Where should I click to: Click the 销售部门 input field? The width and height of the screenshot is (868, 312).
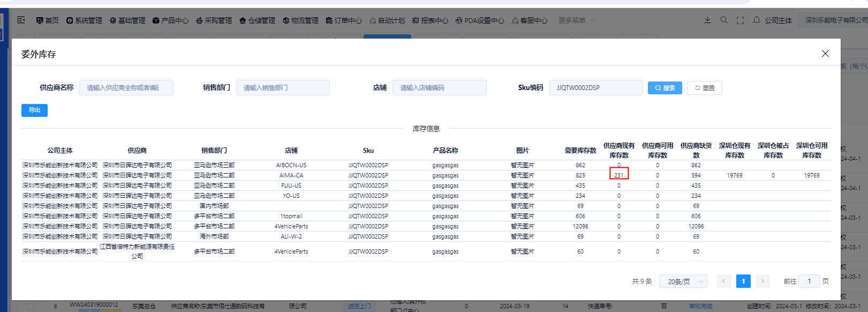pyautogui.click(x=283, y=88)
